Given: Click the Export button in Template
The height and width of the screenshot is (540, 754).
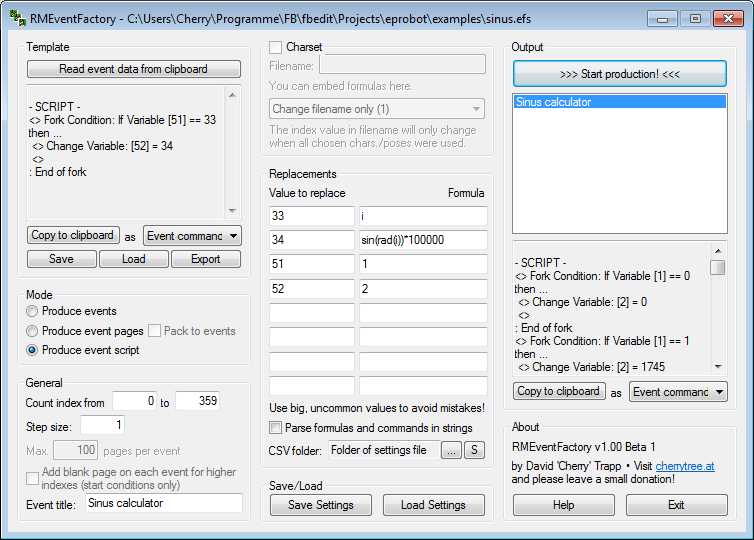Looking at the screenshot, I should click(205, 259).
